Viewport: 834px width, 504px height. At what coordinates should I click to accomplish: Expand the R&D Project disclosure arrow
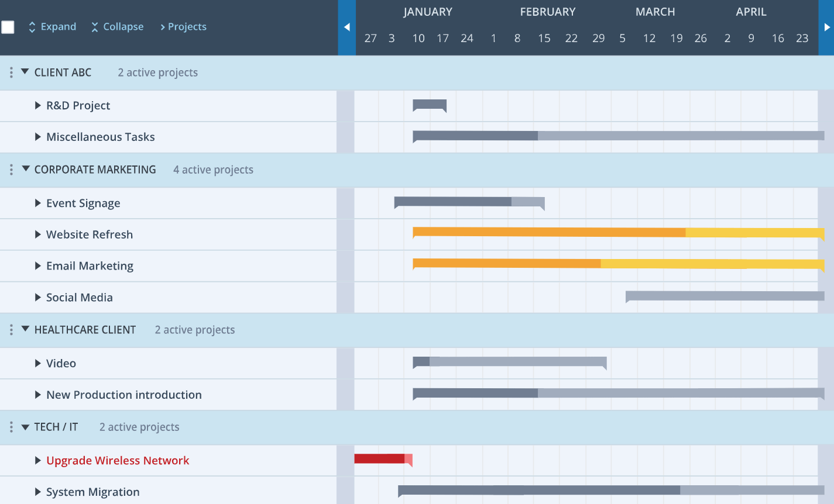tap(37, 105)
